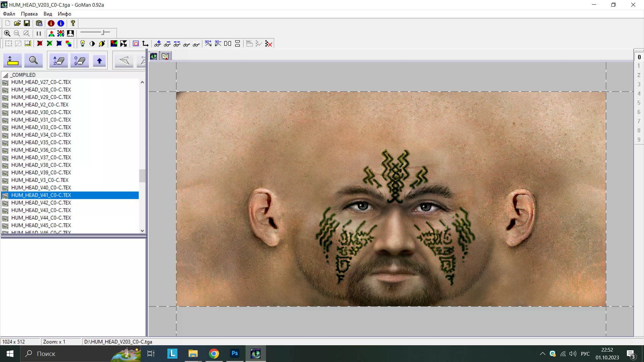Click the half-circle contrast icon
Image resolution: width=644 pixels, height=362 pixels.
[92, 44]
